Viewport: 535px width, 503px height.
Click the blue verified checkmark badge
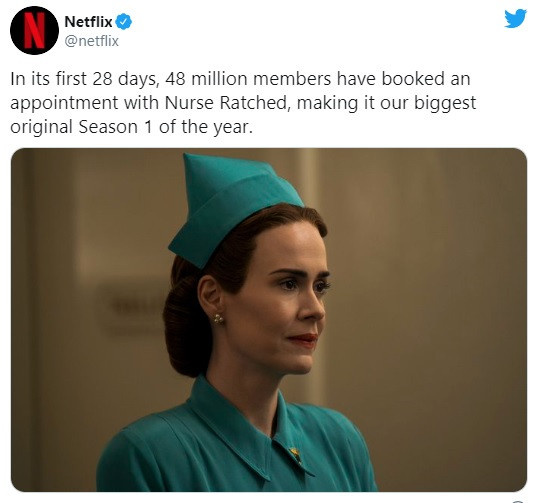pos(124,22)
